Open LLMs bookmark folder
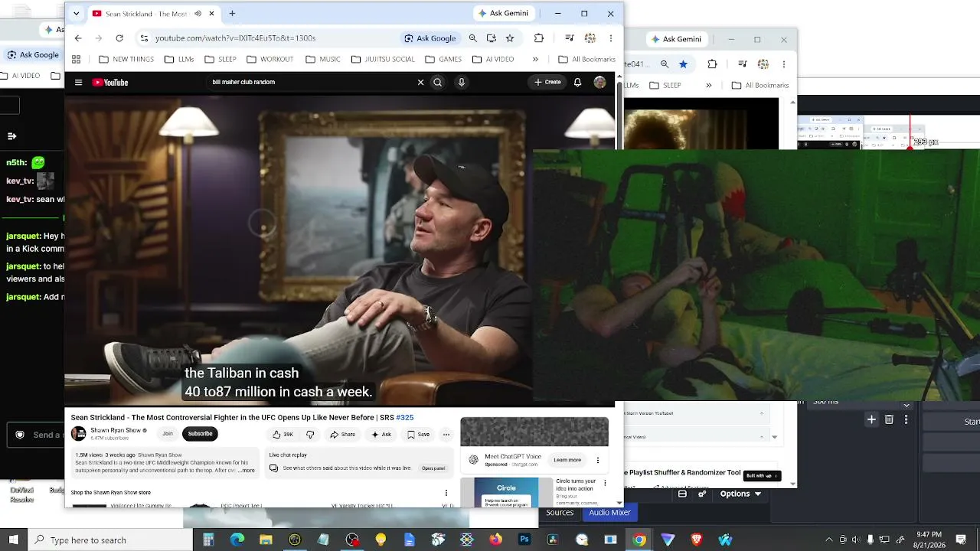Viewport: 980px width, 551px height. [x=178, y=59]
